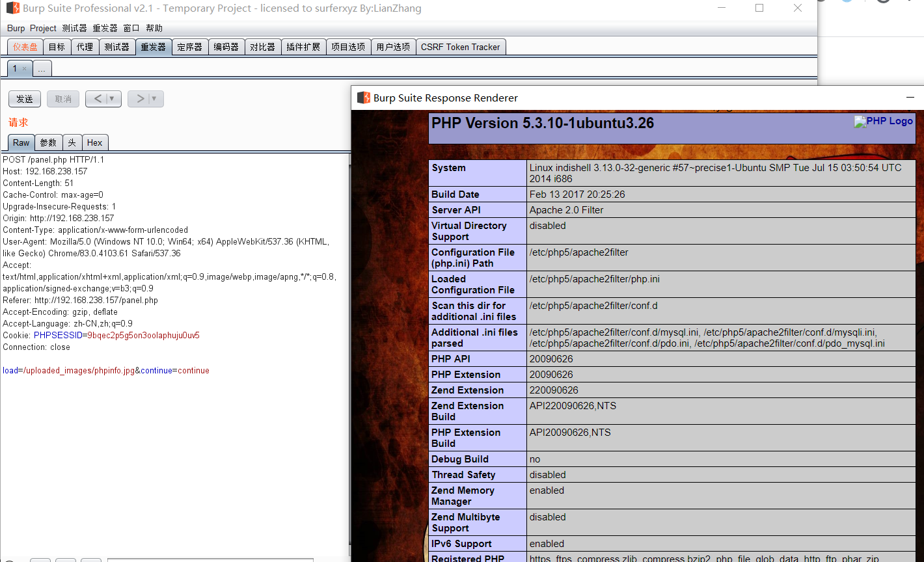Click the Connection: close header line
The image size is (924, 562).
pyautogui.click(x=36, y=347)
